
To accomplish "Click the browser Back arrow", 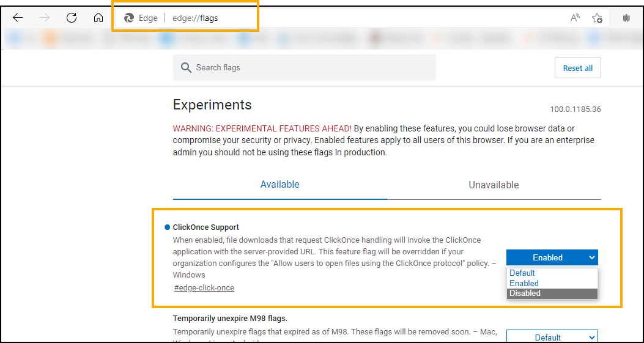I will (18, 18).
